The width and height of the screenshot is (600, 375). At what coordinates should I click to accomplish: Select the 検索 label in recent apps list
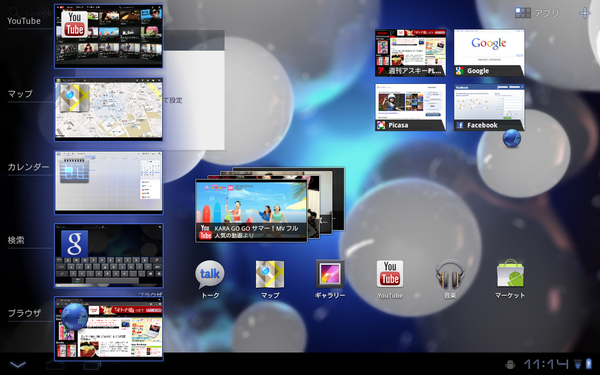[16, 240]
